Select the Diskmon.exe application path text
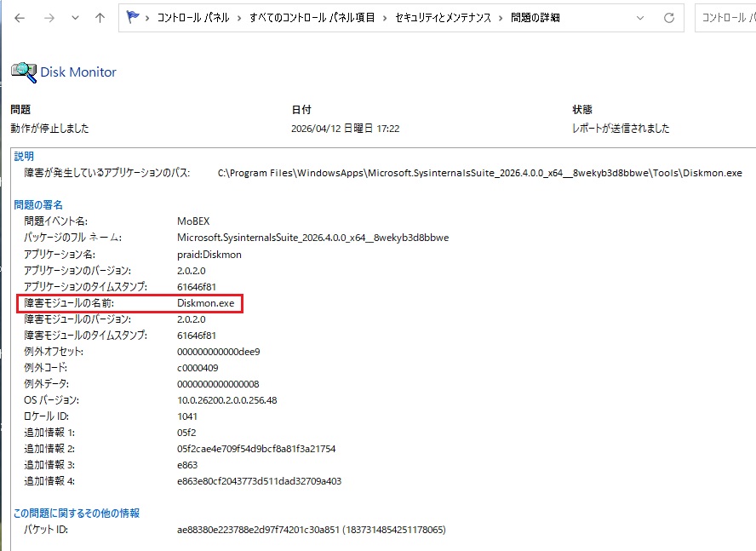Screen dimensions: 756x551 pos(479,173)
